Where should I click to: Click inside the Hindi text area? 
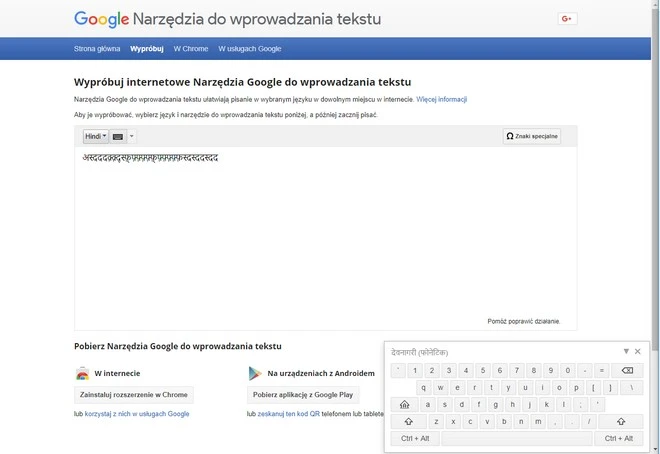(325, 240)
